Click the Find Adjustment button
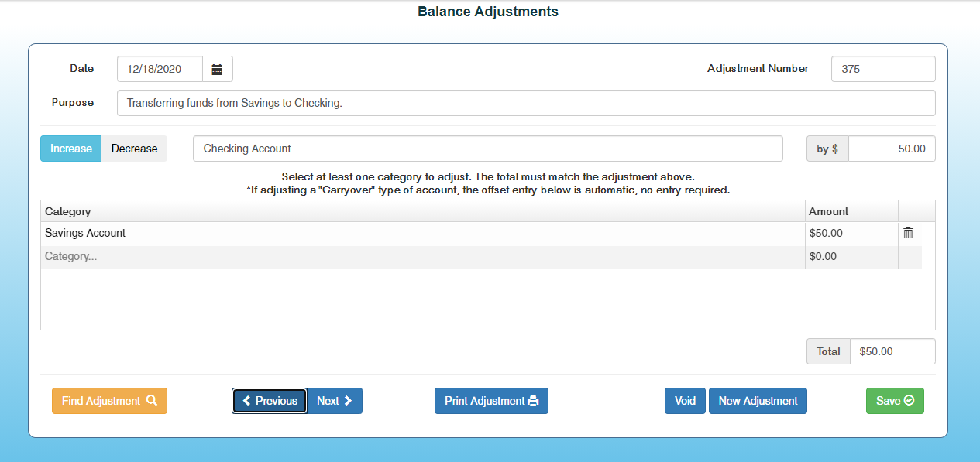This screenshot has width=980, height=462. pos(109,401)
